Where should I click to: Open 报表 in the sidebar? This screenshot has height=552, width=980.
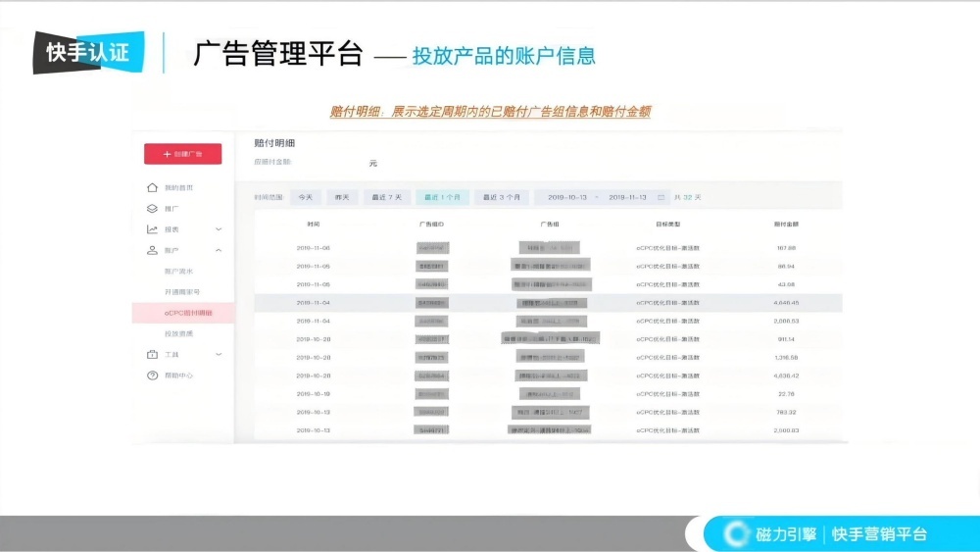click(171, 229)
